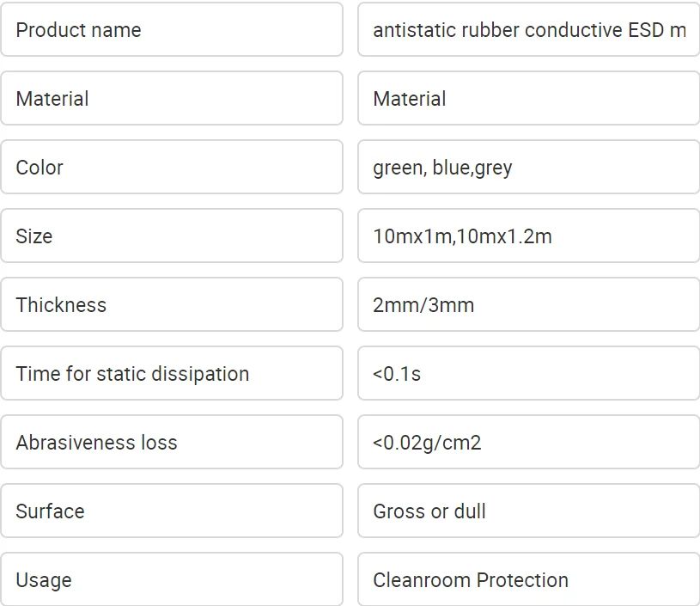This screenshot has width=700, height=606.
Task: Focus the 'Gross or dull' value field
Action: click(528, 511)
